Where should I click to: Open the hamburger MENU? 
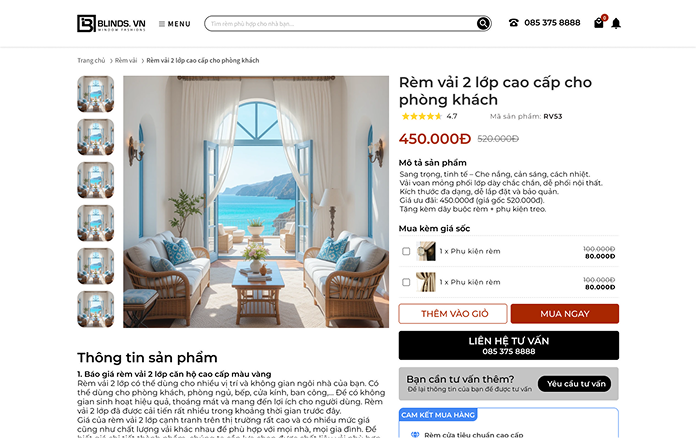tap(174, 24)
